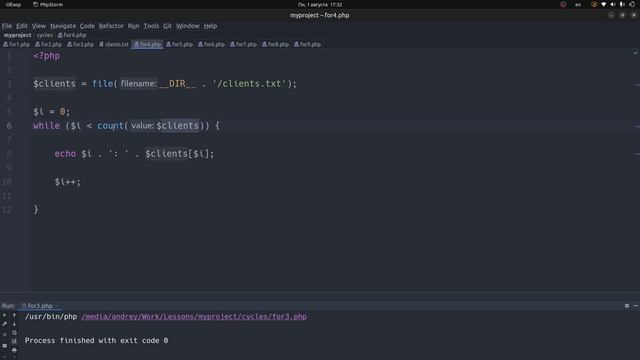Open the Wi-Fi network indicator

pyautogui.click(x=603, y=4)
